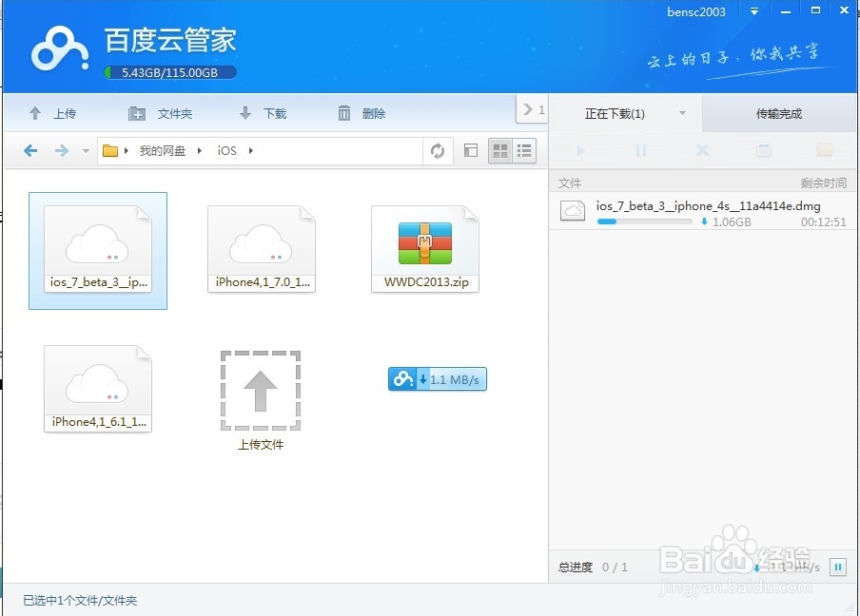This screenshot has height=616, width=860.
Task: Open the 正在下载 tab dropdown arrow
Action: coord(681,113)
